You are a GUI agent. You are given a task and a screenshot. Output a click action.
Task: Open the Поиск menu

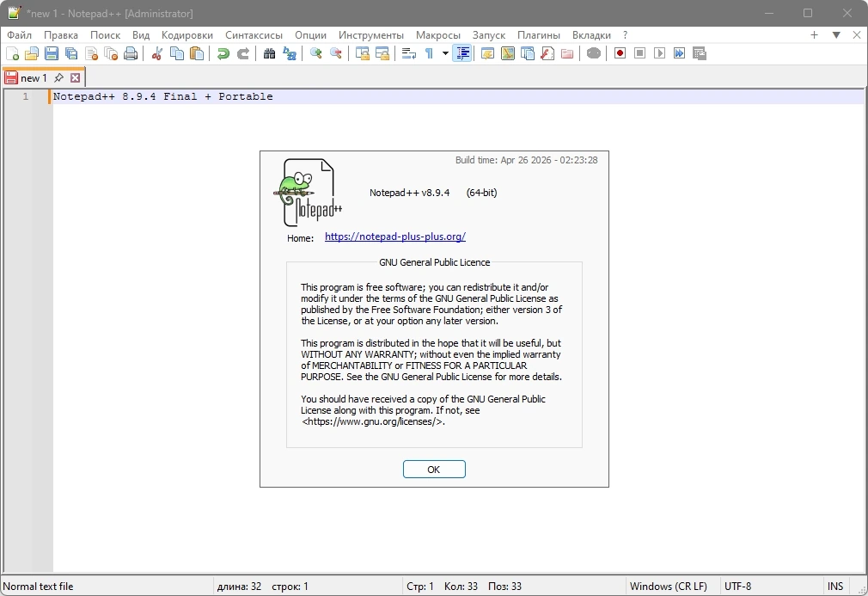[105, 35]
